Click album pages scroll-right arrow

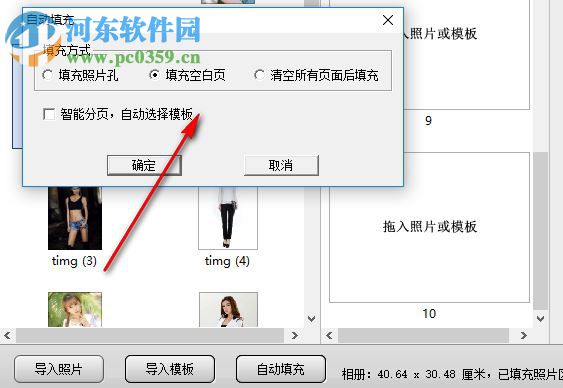pos(524,336)
